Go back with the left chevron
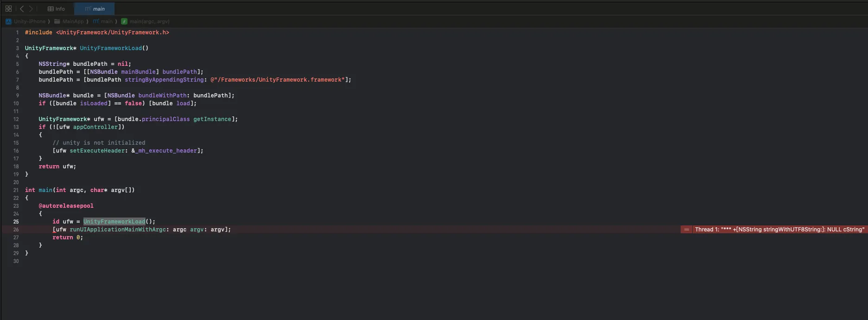Screen dimensions: 868x320 (x=22, y=9)
